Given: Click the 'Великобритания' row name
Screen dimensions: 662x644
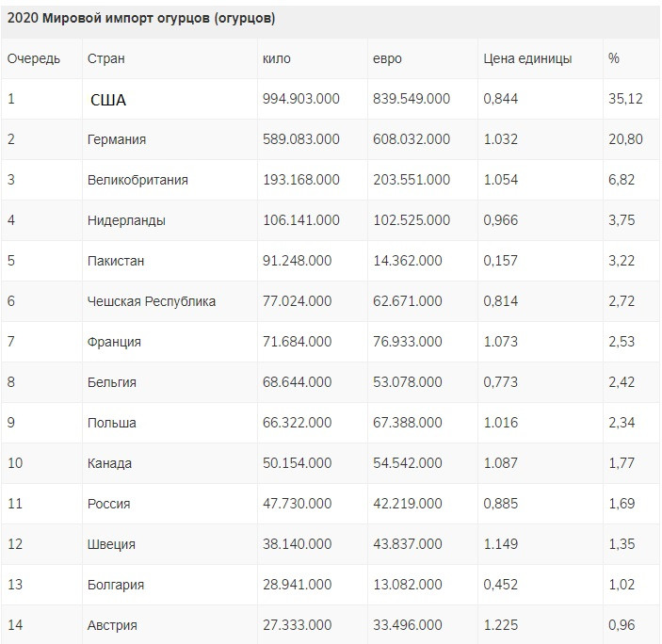Looking at the screenshot, I should click(137, 180).
